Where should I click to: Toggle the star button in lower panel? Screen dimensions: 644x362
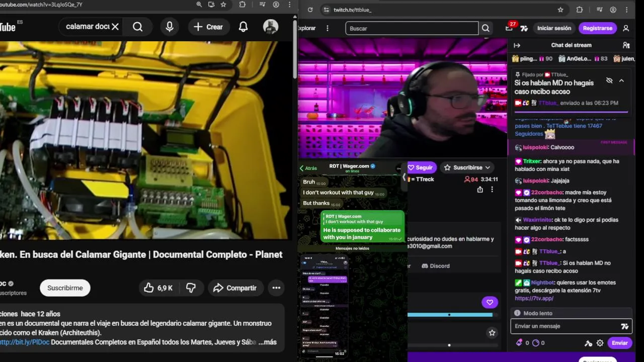pyautogui.click(x=492, y=333)
